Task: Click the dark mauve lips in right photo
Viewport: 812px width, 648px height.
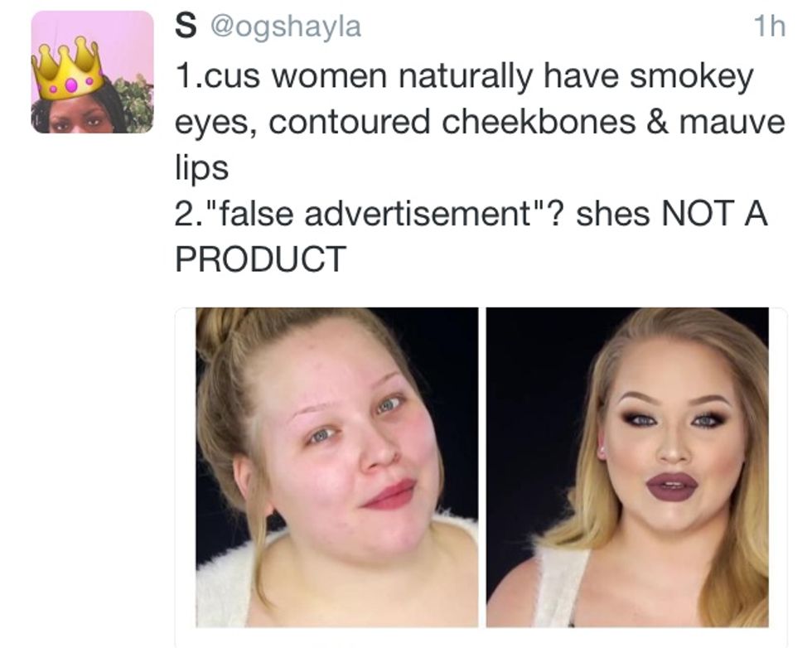Action: (x=672, y=486)
